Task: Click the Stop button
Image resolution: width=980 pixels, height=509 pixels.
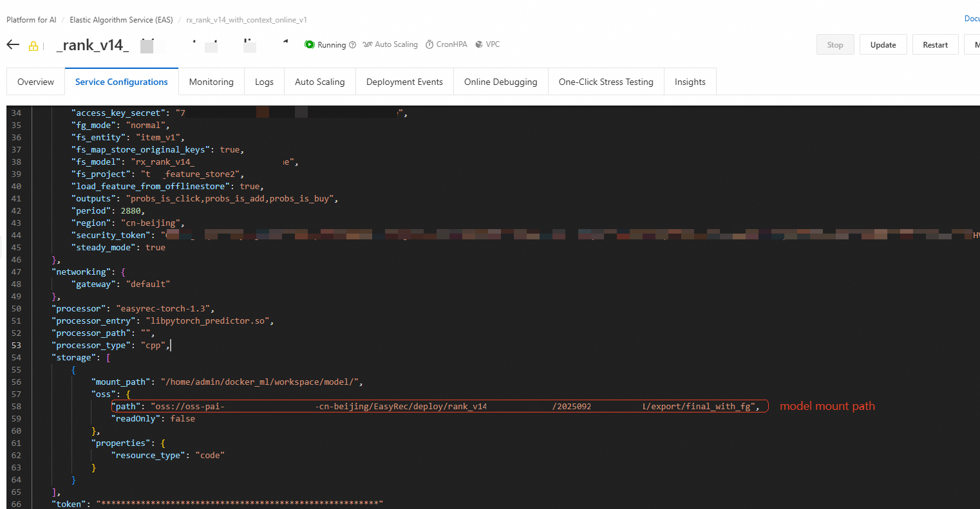Action: click(835, 45)
